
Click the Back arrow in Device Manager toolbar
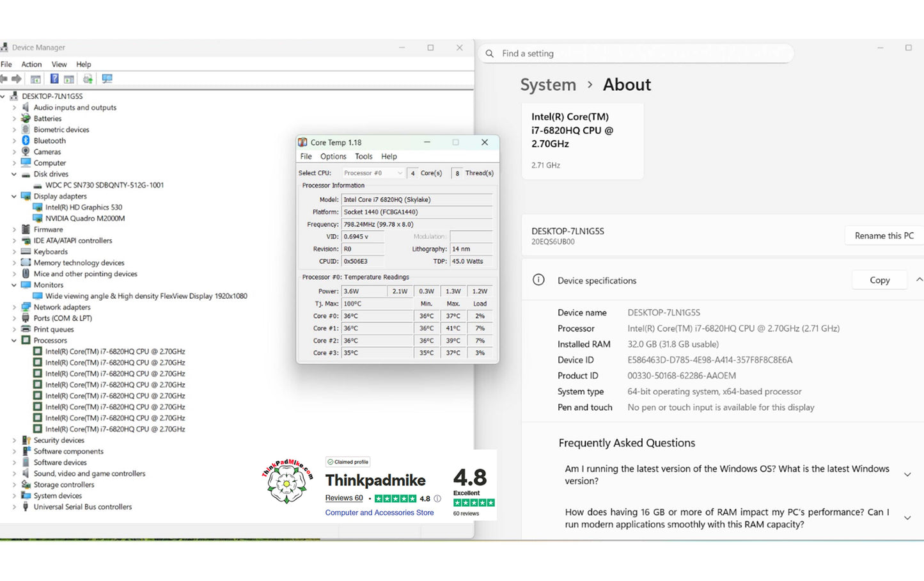[x=4, y=79]
